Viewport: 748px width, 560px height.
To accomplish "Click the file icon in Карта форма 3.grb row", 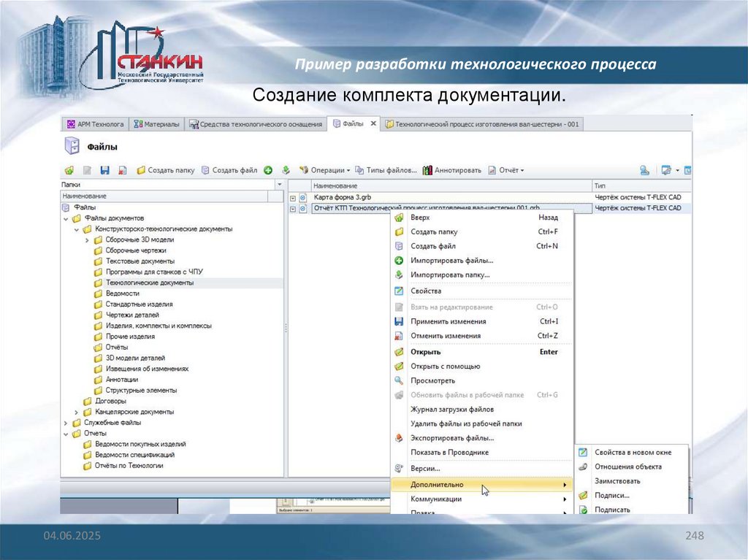I will (303, 197).
